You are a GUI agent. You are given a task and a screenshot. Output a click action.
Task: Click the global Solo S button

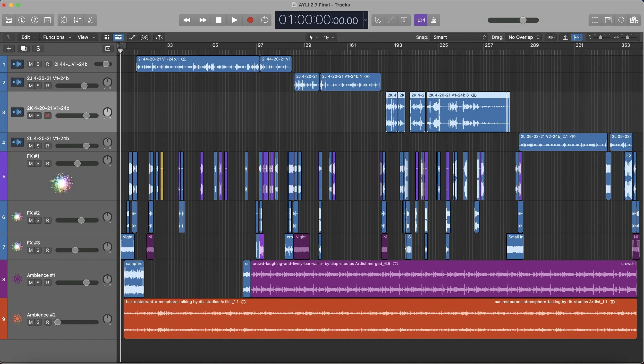pyautogui.click(x=38, y=48)
